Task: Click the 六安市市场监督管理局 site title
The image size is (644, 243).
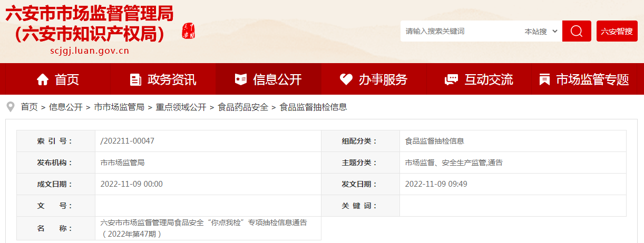Action: [90, 13]
